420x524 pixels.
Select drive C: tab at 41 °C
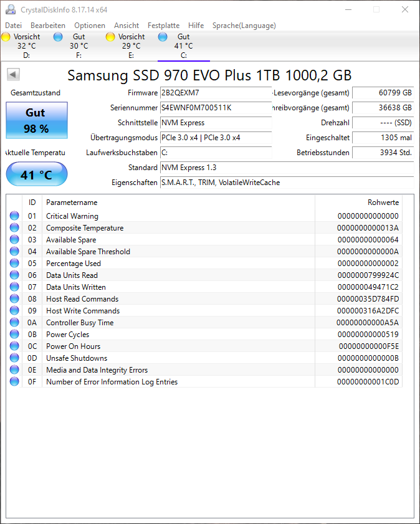coord(183,46)
